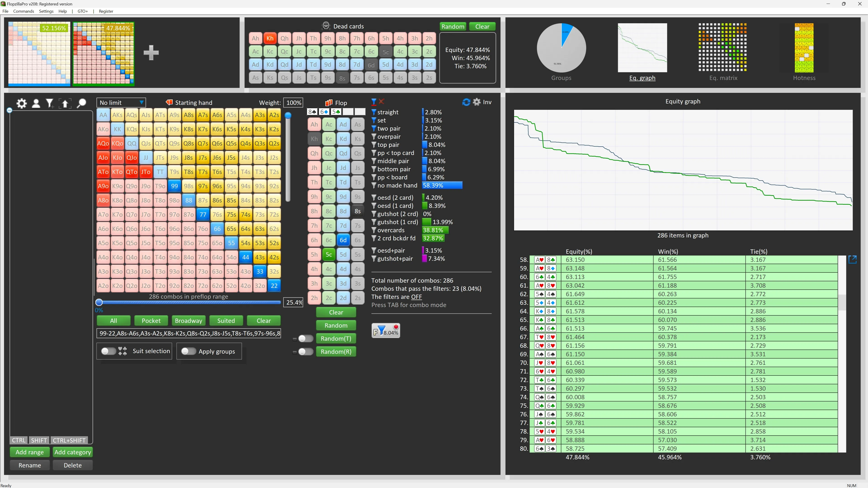
Task: Click the filters are OFF link
Action: tap(416, 297)
